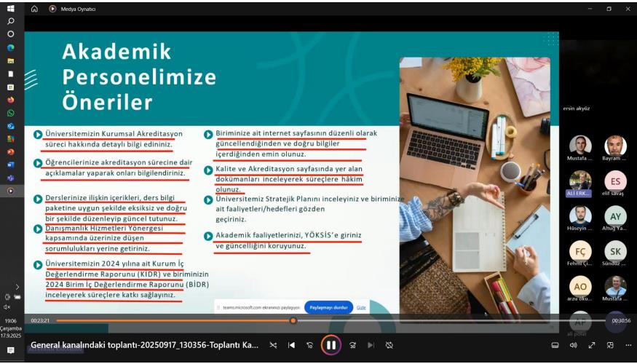Restore down the Media Player window
Screen dimensions: 637x364
tap(609, 9)
